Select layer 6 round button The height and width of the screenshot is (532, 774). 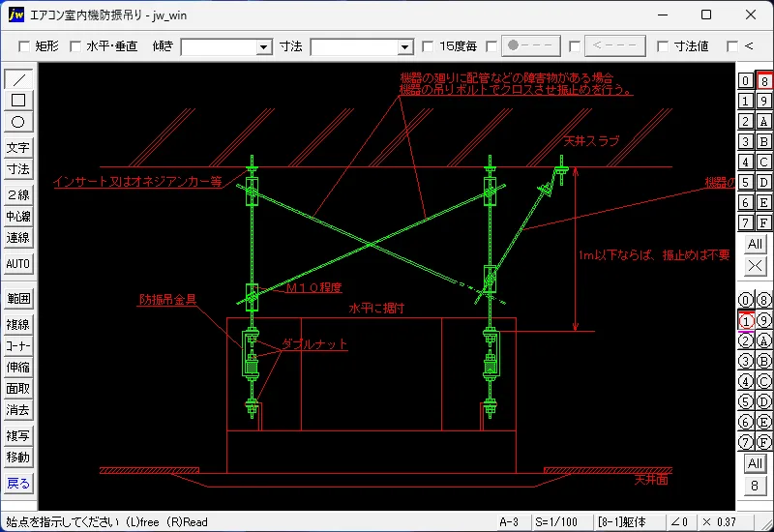pyautogui.click(x=745, y=422)
